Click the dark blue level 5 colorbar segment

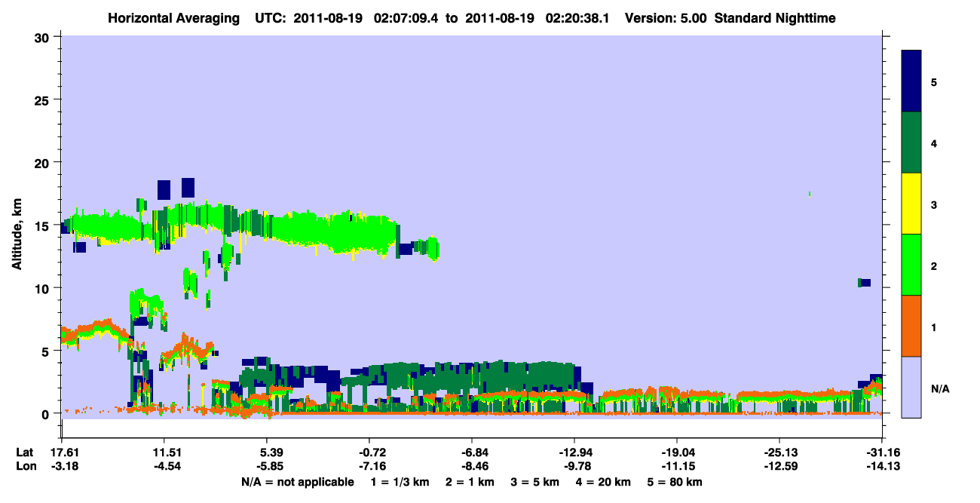911,81
